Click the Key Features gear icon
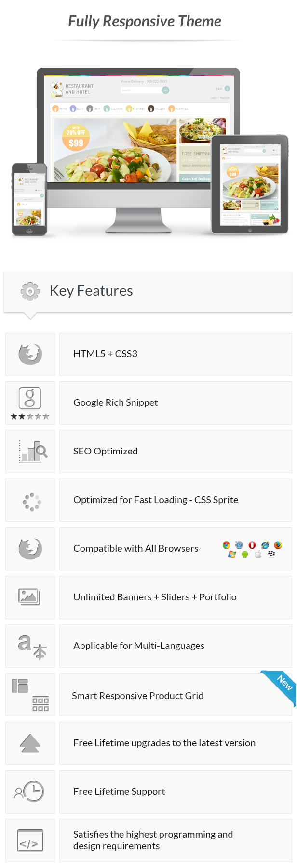This screenshot has height=868, width=297. [30, 291]
